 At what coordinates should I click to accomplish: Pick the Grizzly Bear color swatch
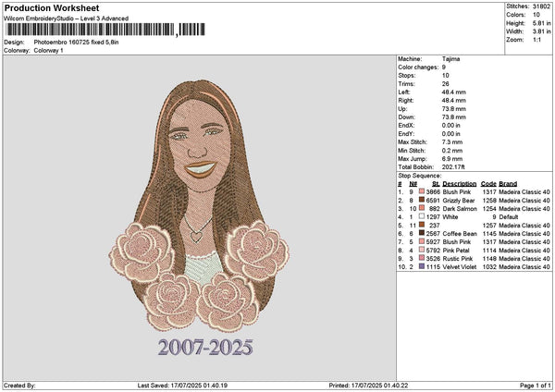coord(422,200)
